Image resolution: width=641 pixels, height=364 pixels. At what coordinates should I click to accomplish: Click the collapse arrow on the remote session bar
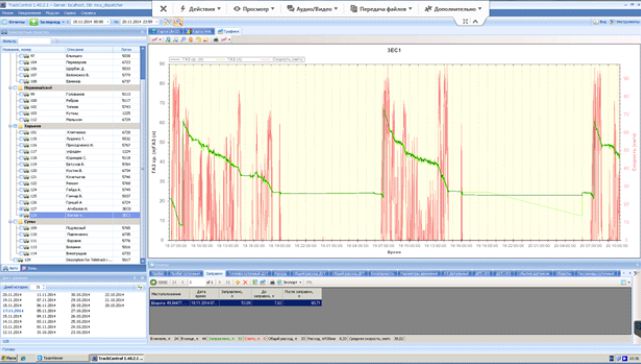pos(475,21)
